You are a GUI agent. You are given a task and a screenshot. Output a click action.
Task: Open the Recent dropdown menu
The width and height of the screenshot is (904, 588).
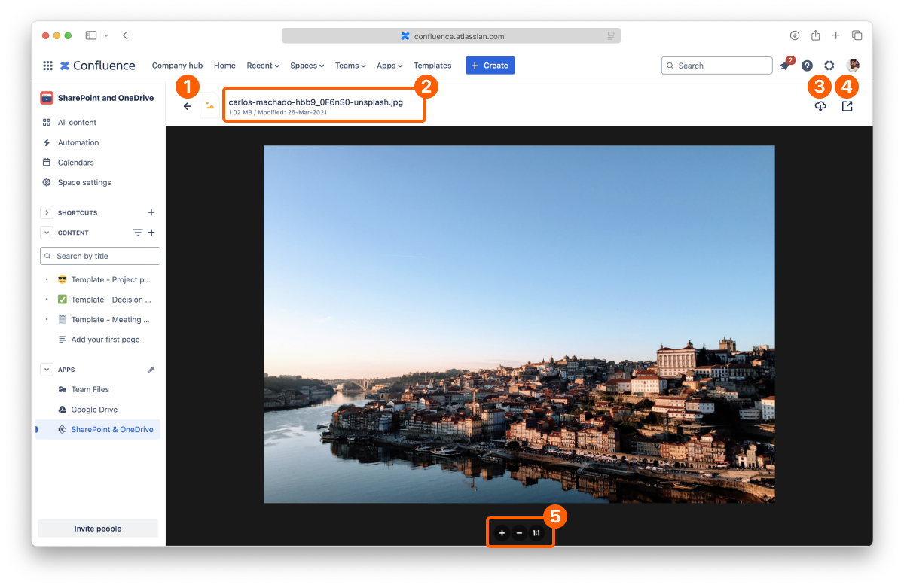click(x=263, y=66)
